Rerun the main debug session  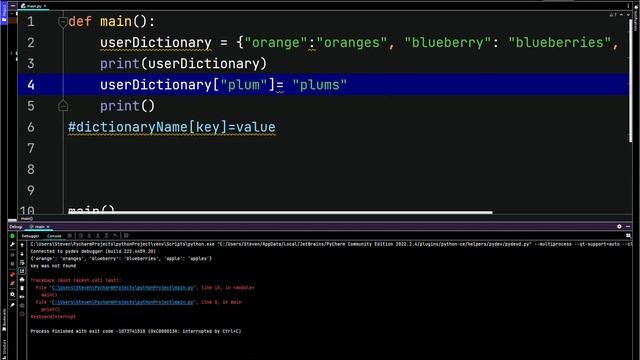pos(12,236)
